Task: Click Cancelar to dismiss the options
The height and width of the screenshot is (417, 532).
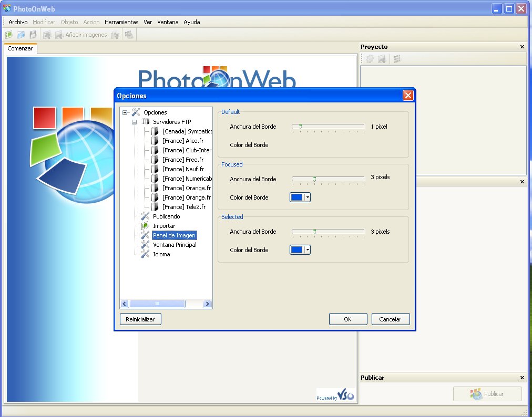Action: [390, 319]
